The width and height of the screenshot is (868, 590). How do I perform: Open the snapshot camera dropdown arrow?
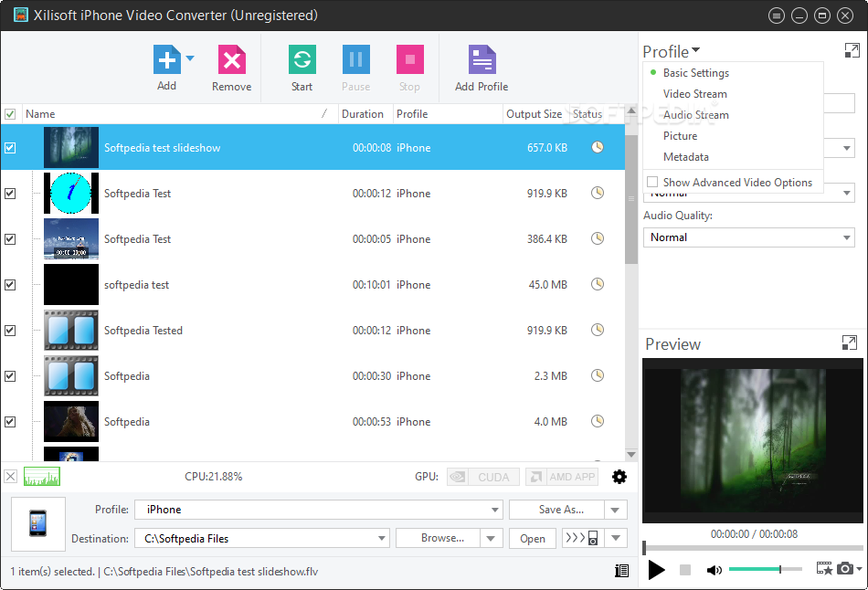(x=859, y=568)
